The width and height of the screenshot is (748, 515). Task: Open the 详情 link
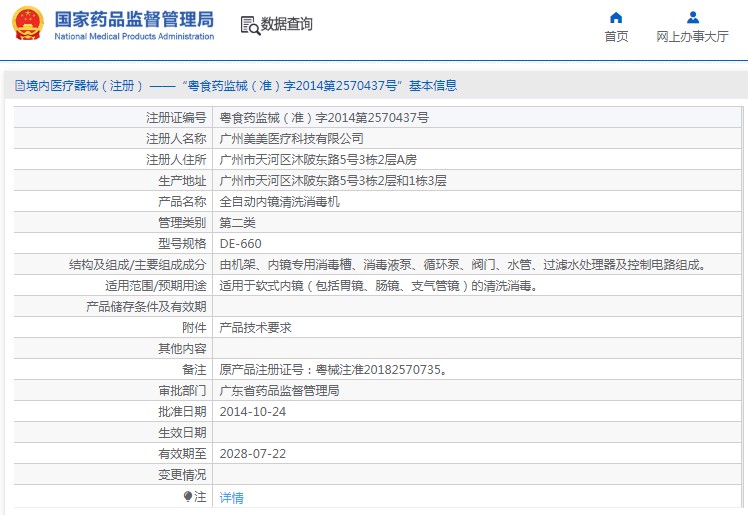point(231,498)
